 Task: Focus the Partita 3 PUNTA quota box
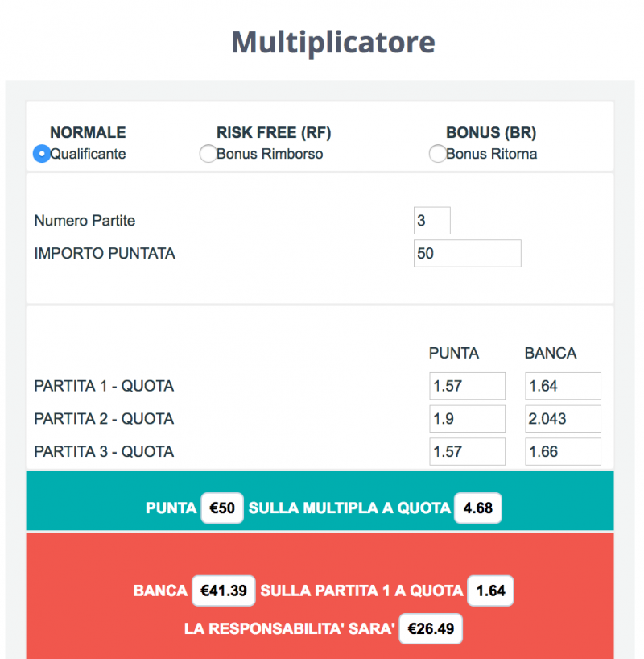[x=467, y=452]
